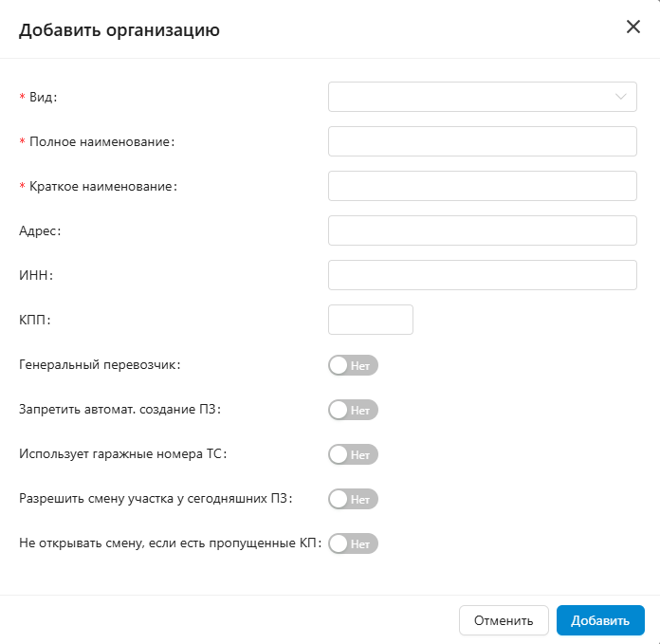
Task: Click the Генеральный перевозчик label
Action: [99, 364]
